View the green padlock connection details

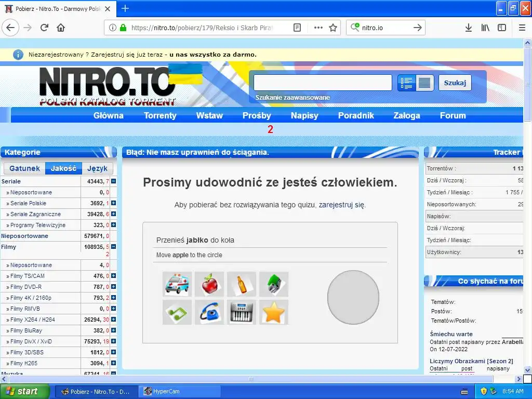[123, 28]
